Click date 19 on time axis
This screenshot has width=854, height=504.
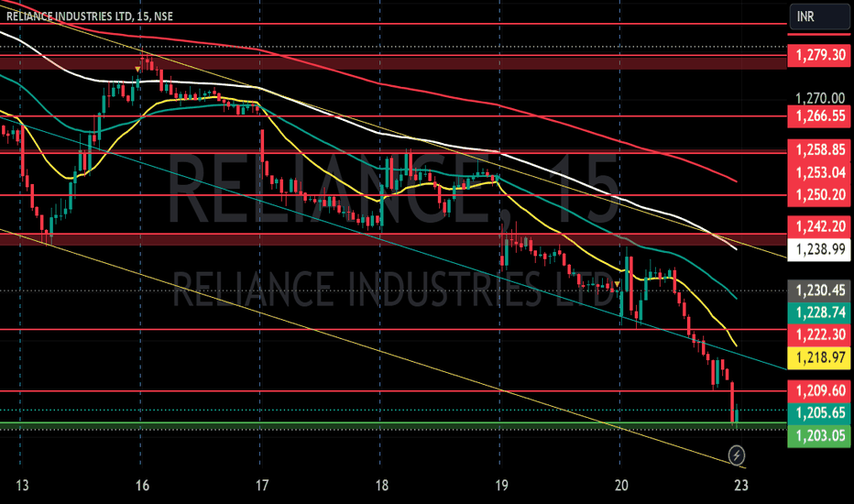click(501, 485)
